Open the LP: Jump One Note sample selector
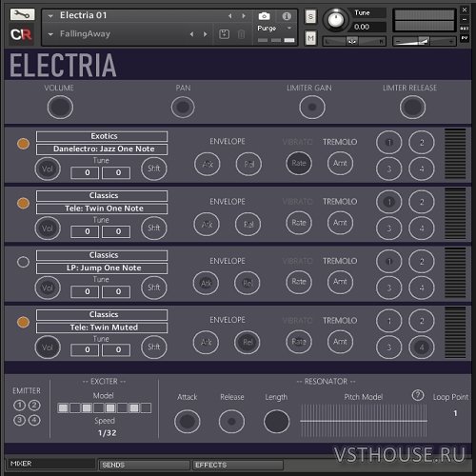 pyautogui.click(x=102, y=268)
